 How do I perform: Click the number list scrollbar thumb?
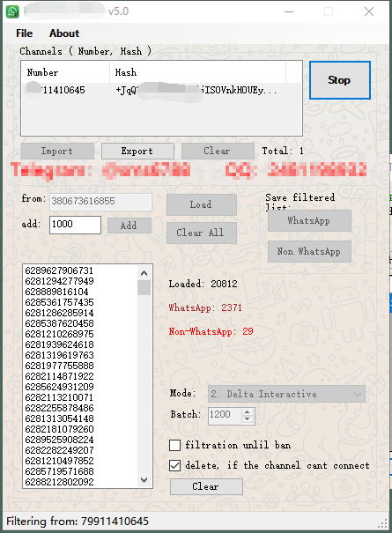click(144, 287)
